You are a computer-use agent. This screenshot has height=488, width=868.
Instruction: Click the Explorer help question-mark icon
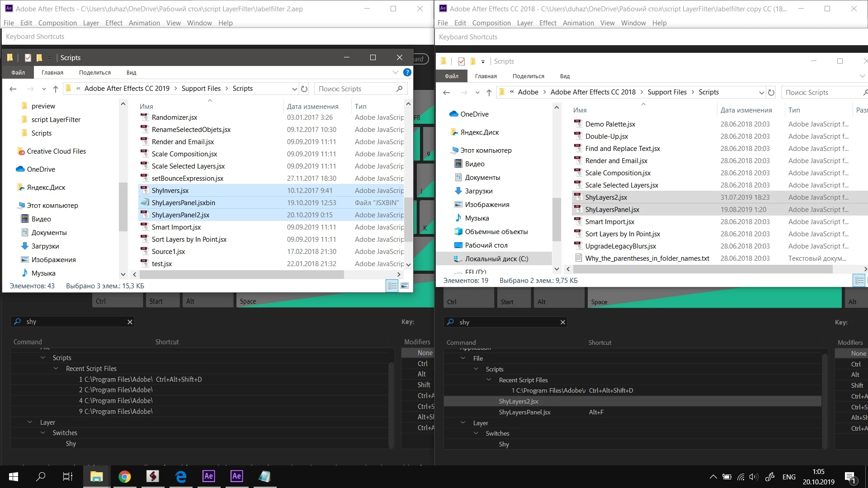click(x=407, y=72)
